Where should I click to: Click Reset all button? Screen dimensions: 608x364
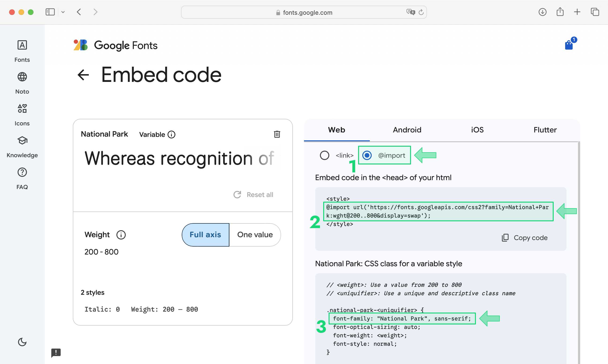click(253, 194)
